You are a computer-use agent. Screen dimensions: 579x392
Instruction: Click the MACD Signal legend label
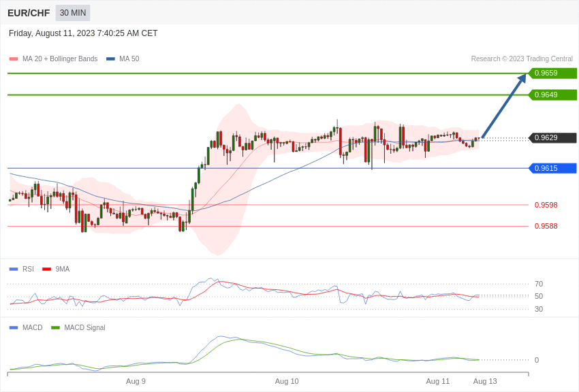click(84, 327)
